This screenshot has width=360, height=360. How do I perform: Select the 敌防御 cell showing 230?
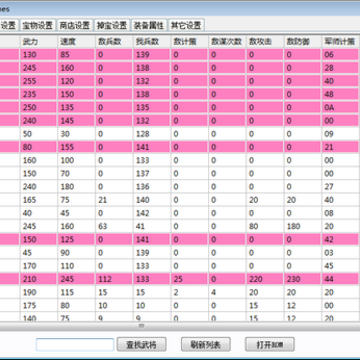pos(303,279)
